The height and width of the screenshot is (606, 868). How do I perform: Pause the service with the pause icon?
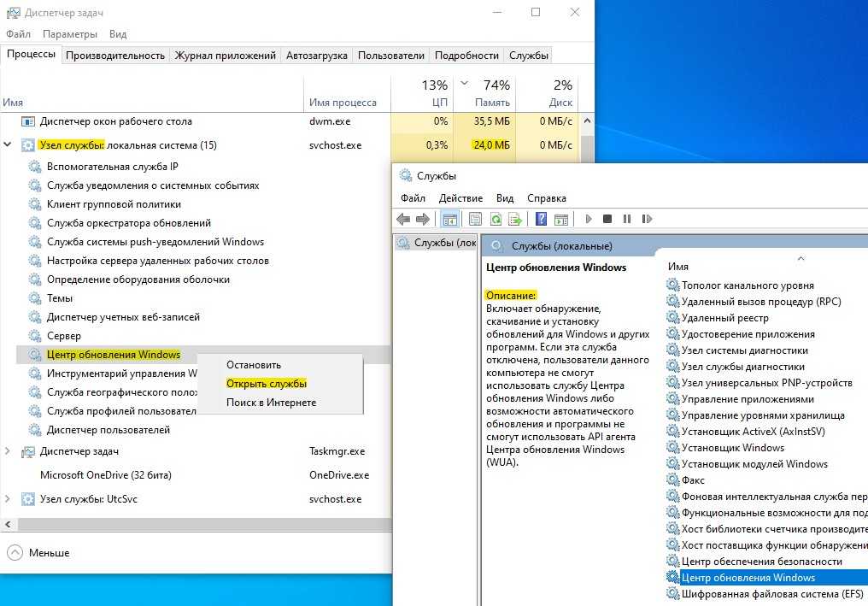click(627, 220)
